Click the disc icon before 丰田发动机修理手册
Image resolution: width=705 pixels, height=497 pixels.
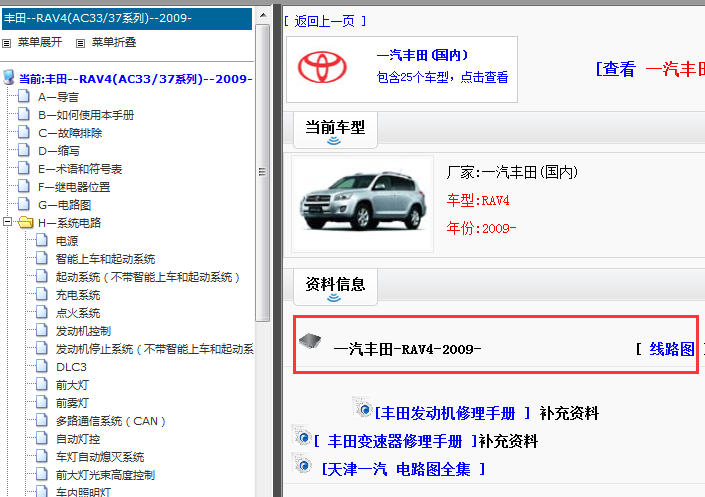363,408
